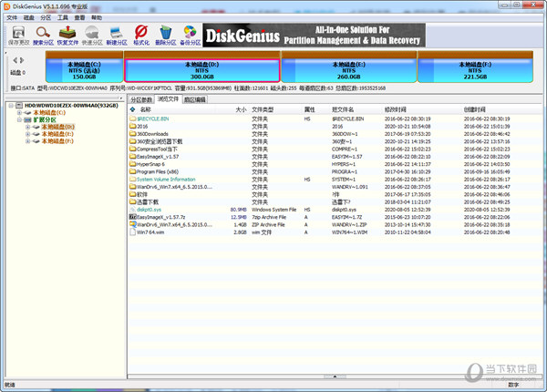
Task: Open the File (文件) menu
Action: pyautogui.click(x=12, y=18)
